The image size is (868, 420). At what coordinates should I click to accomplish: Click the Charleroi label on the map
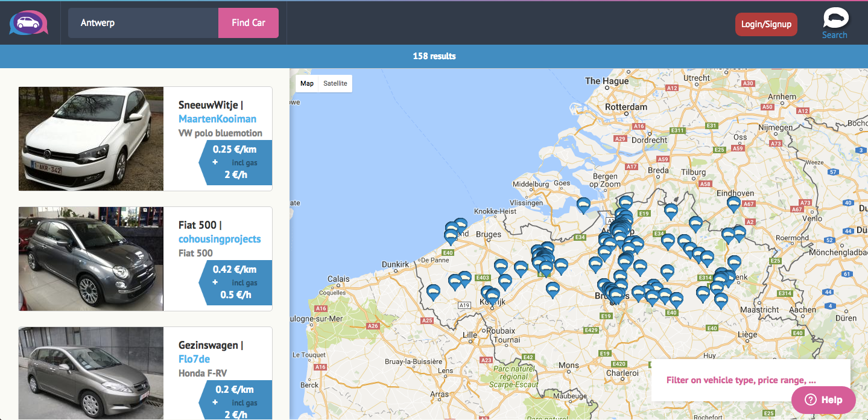[x=622, y=373]
